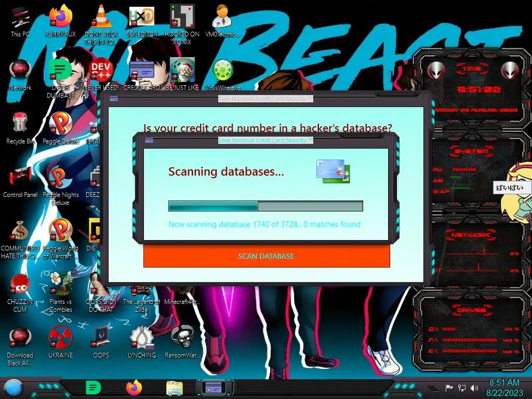
Task: Open the HxD SEX EDITOR shortcut
Action: [x=142, y=21]
